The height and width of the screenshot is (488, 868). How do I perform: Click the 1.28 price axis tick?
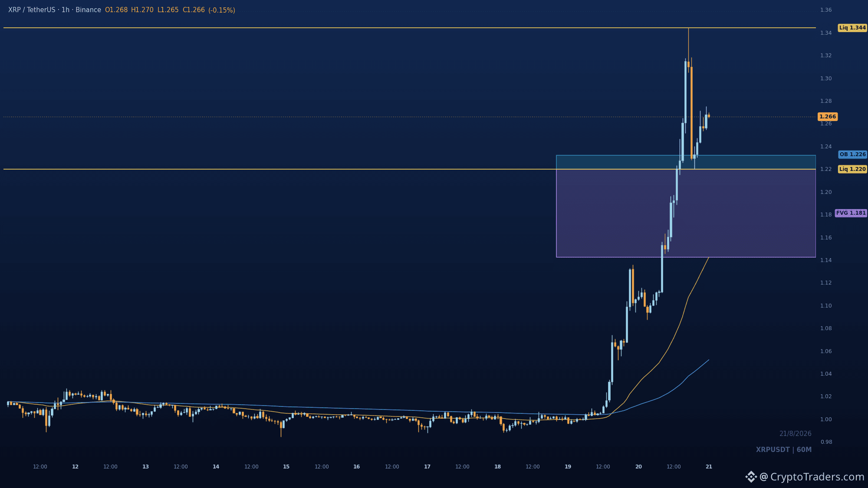tap(826, 101)
